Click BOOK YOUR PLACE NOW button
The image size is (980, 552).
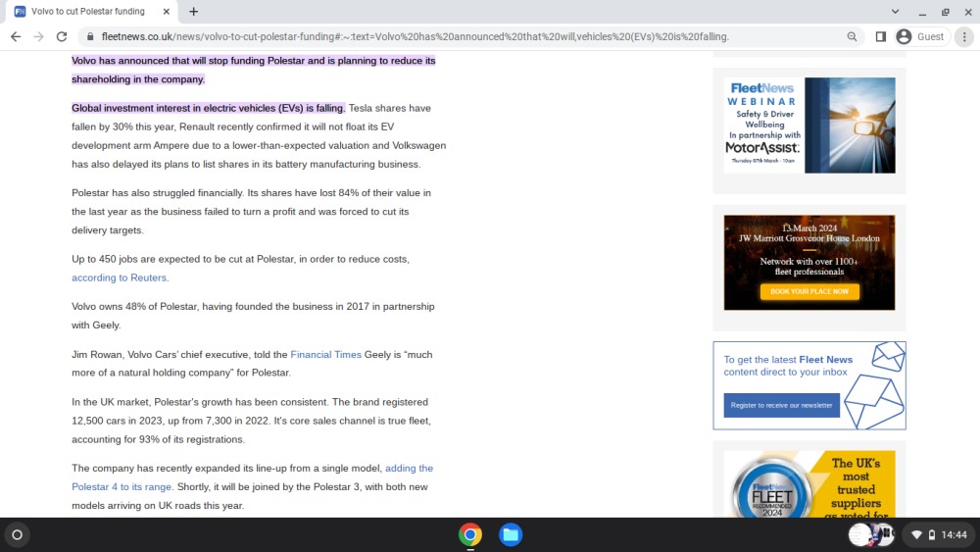[809, 291]
